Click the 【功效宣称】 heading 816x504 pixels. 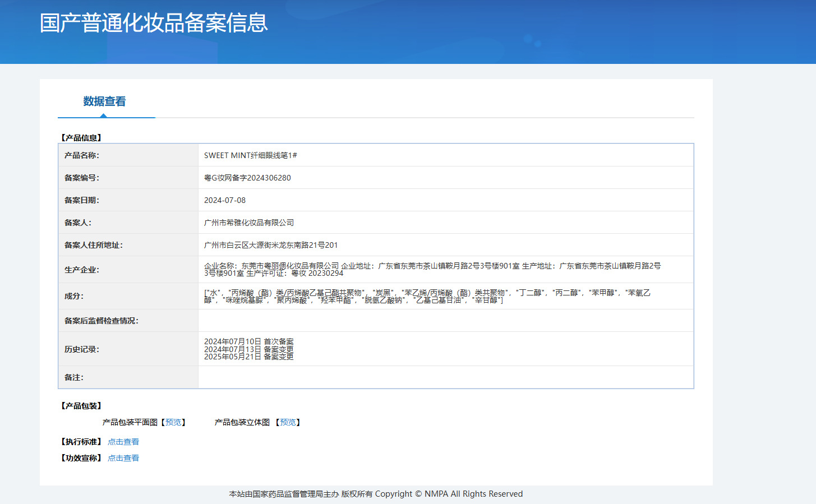(x=81, y=458)
